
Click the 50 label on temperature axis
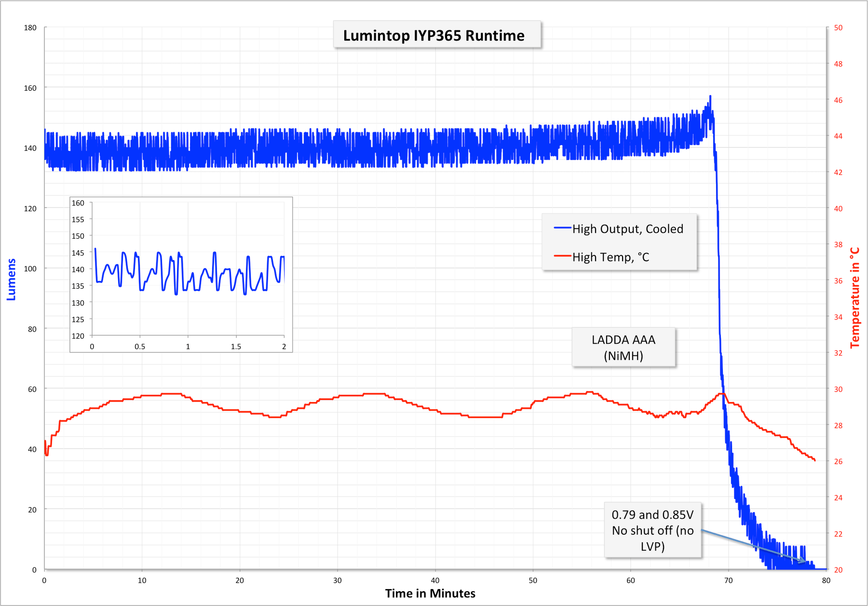838,28
